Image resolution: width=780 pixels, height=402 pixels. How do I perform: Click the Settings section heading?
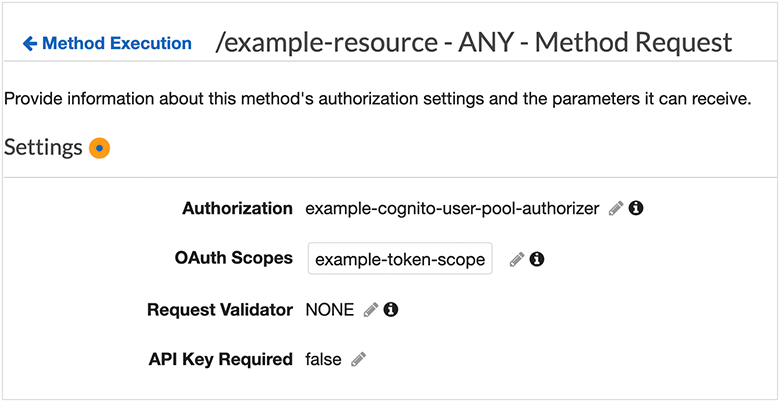click(x=43, y=148)
